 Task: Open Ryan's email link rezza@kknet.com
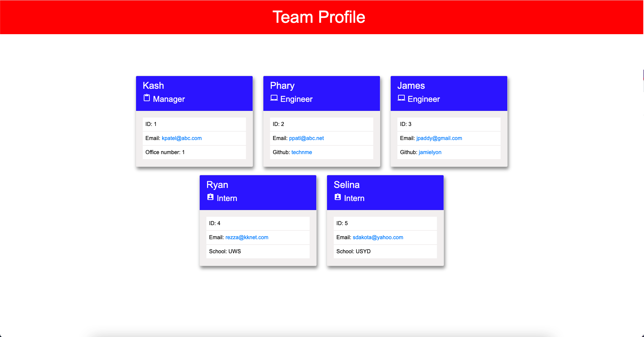point(246,237)
